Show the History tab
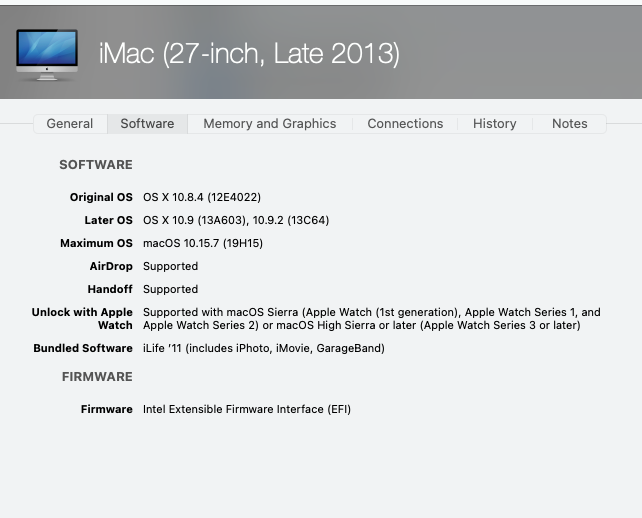 [495, 124]
